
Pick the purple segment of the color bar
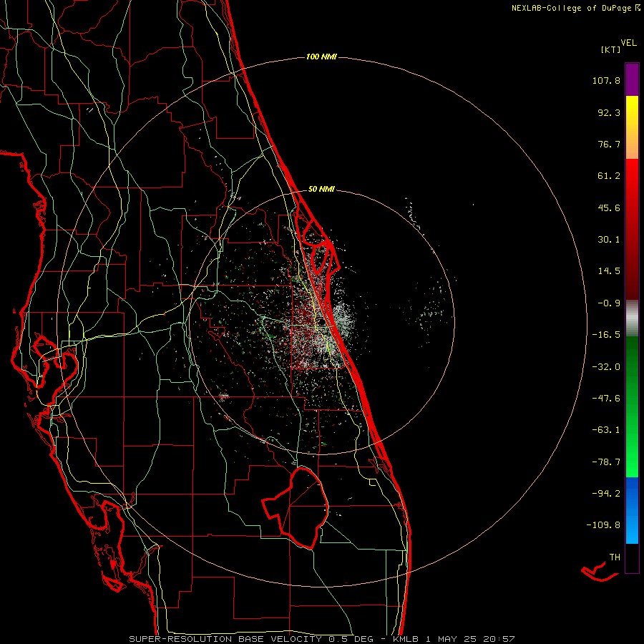click(632, 79)
